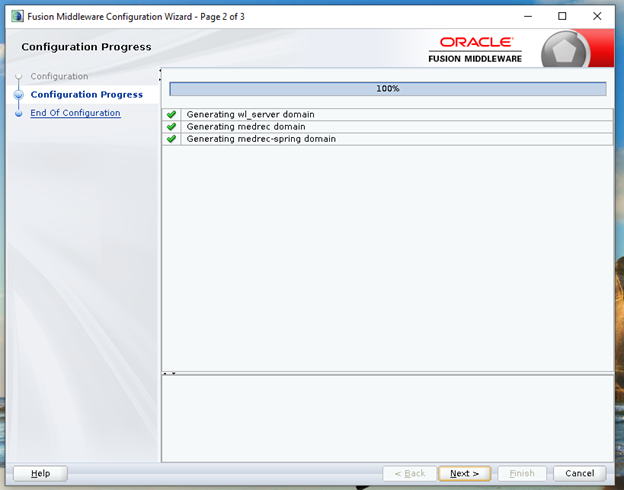Click the Oracle Fusion Middleware logo
Screen dimensions: 624x490
tap(475, 49)
